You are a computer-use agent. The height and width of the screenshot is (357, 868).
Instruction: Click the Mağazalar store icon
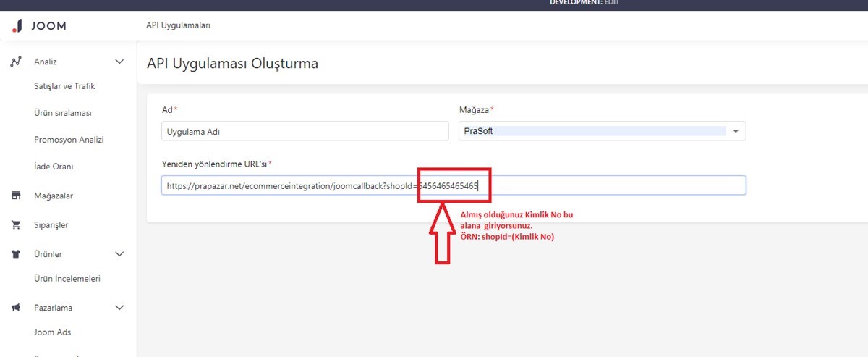point(16,196)
